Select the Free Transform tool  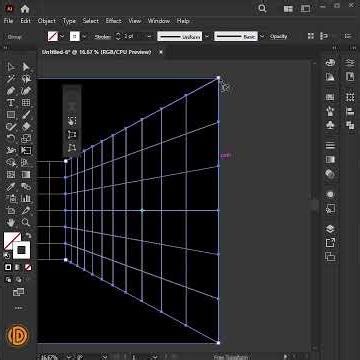coord(26,150)
